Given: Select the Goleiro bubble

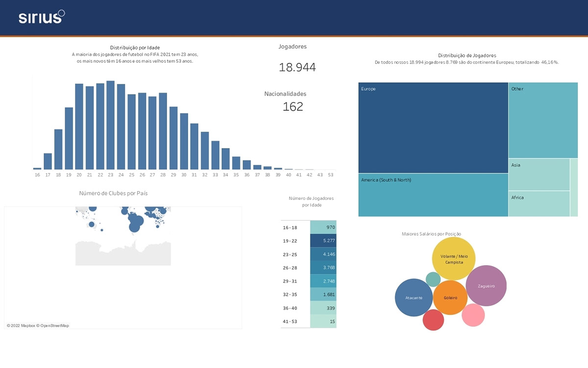Looking at the screenshot, I should (450, 297).
